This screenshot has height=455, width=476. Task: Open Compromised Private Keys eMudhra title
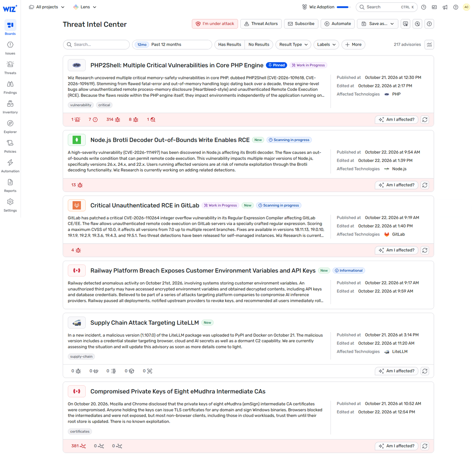click(x=178, y=392)
